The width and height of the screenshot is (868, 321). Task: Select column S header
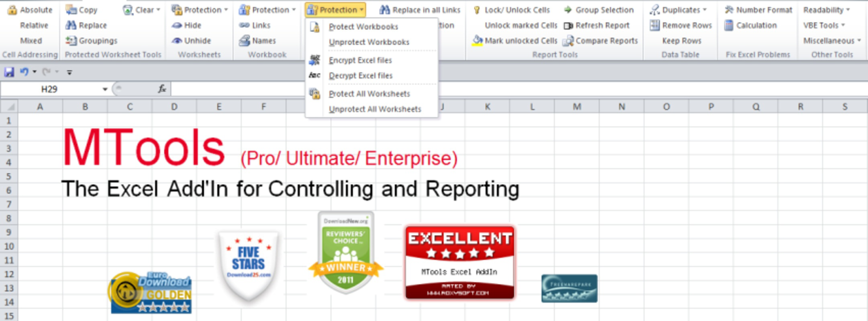(x=845, y=107)
